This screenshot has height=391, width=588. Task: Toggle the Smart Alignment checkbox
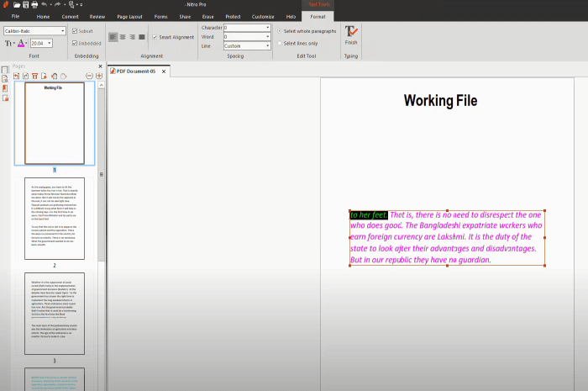tap(155, 37)
